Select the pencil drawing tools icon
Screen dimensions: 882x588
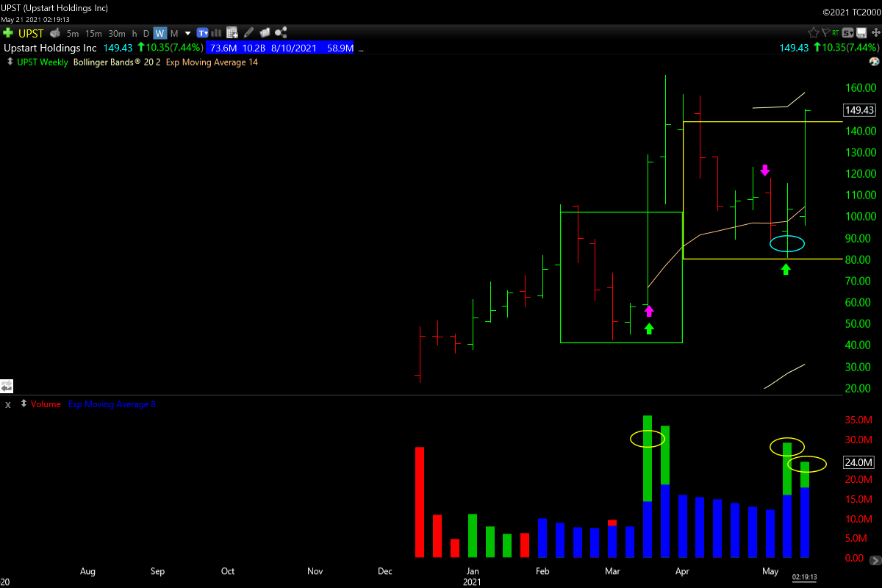coord(248,33)
